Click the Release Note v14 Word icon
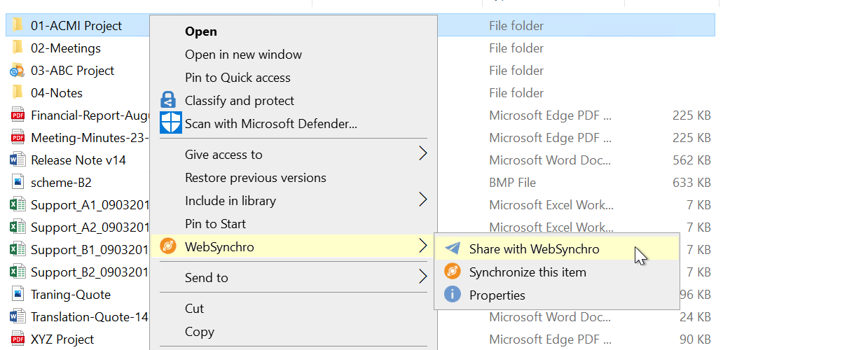868x350 pixels. (x=18, y=160)
